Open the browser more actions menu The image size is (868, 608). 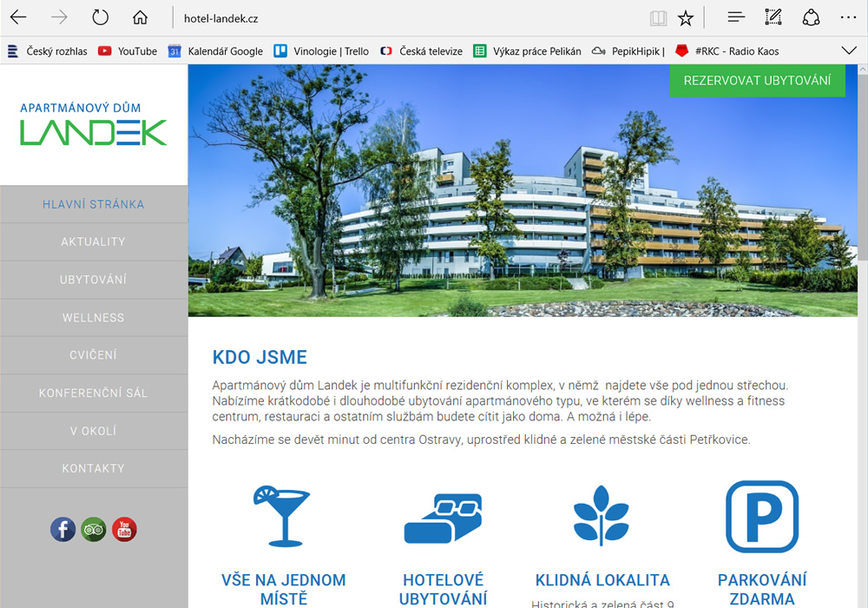pos(847,17)
